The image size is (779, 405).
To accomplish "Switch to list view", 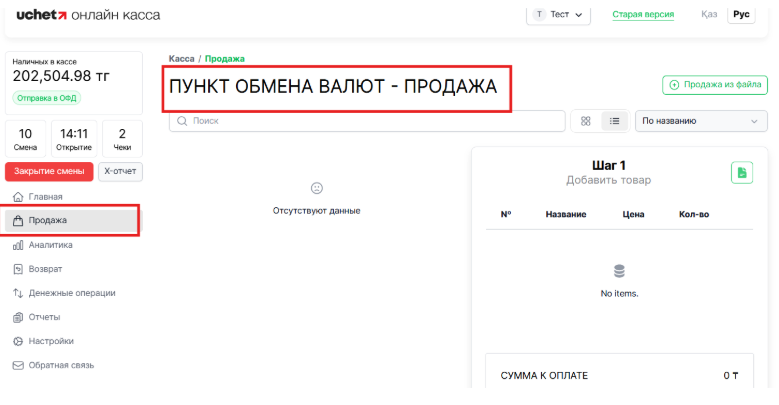I will (x=615, y=121).
